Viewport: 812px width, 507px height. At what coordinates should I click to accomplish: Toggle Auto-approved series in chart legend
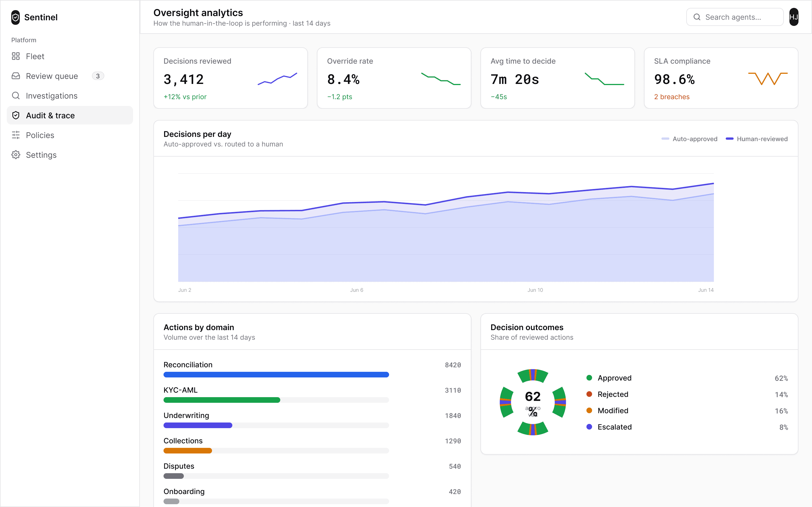(x=689, y=139)
